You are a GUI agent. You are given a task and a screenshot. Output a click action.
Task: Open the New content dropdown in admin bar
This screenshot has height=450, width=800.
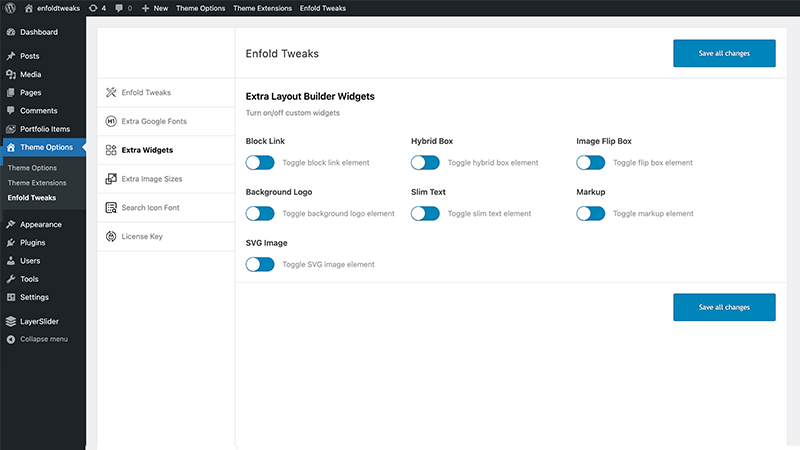155,8
